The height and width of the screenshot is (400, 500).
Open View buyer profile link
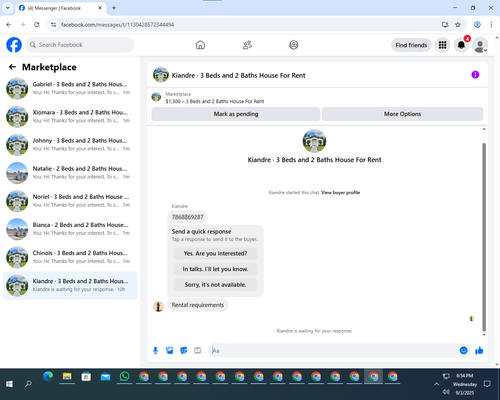[x=340, y=192]
